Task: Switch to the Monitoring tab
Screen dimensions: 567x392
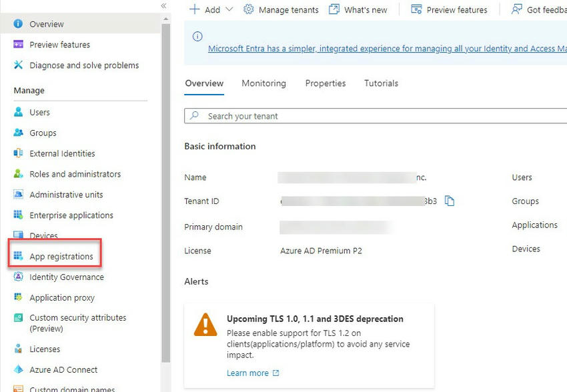Action: tap(263, 83)
